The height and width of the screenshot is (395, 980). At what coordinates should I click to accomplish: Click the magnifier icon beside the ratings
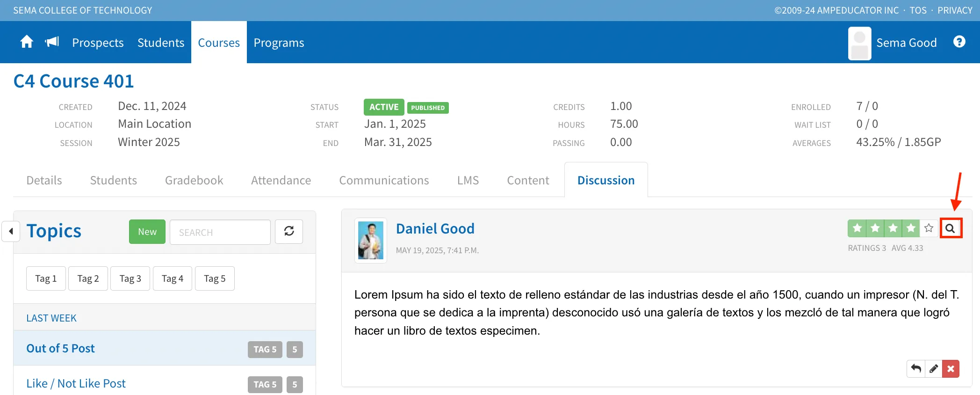951,228
